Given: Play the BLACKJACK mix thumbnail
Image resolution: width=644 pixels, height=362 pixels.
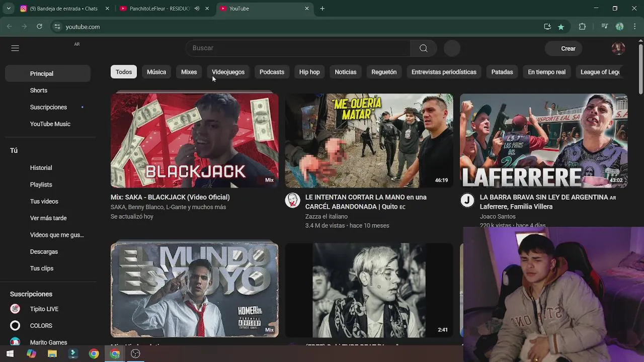Looking at the screenshot, I should (x=194, y=140).
